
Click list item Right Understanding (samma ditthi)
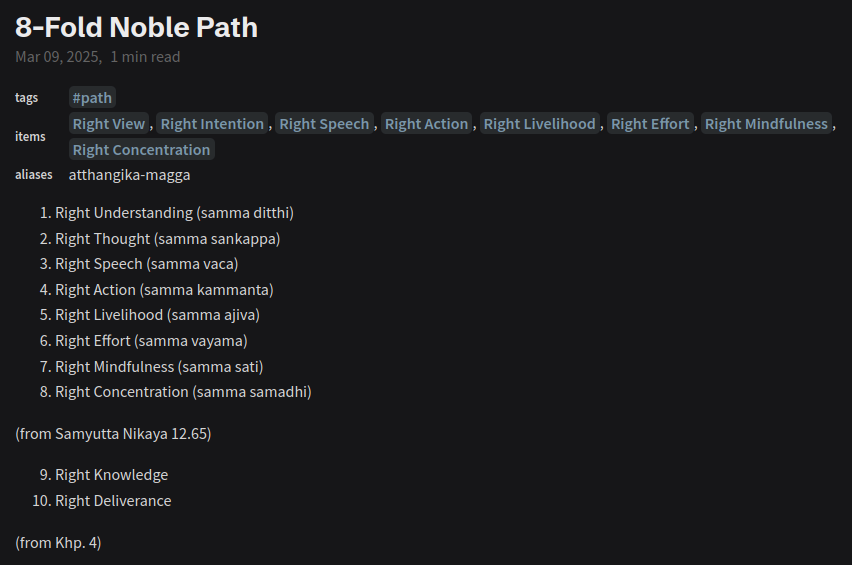click(174, 213)
